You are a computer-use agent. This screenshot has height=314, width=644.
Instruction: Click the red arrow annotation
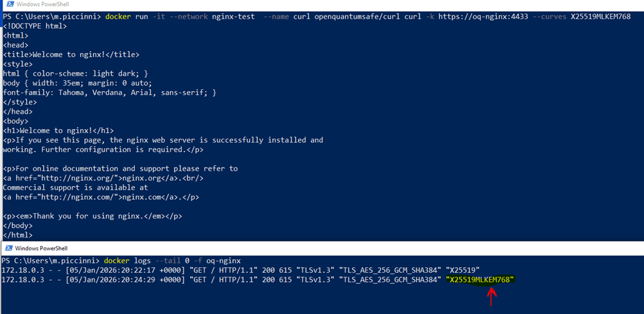pos(492,296)
